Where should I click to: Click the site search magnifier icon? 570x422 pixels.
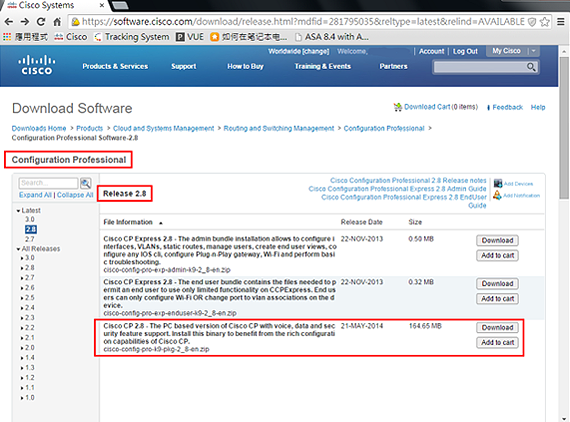pyautogui.click(x=531, y=67)
